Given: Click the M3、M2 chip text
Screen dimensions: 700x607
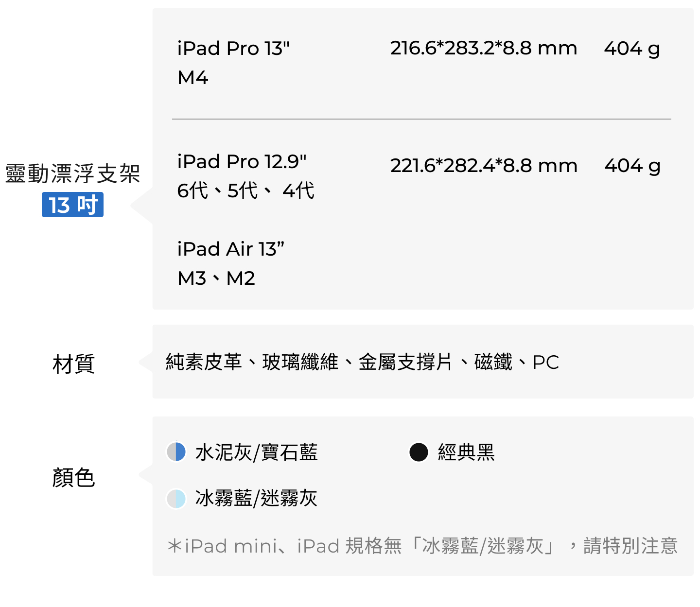Looking at the screenshot, I should [216, 278].
